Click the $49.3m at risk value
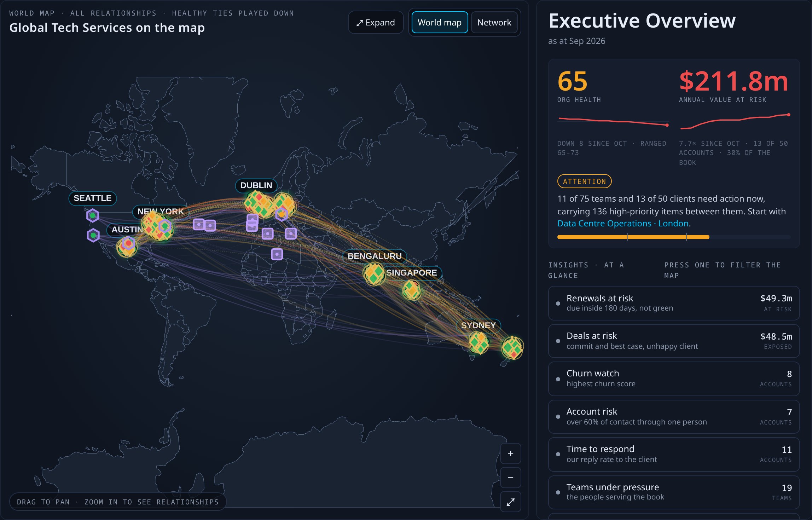The height and width of the screenshot is (520, 812). pos(776,298)
